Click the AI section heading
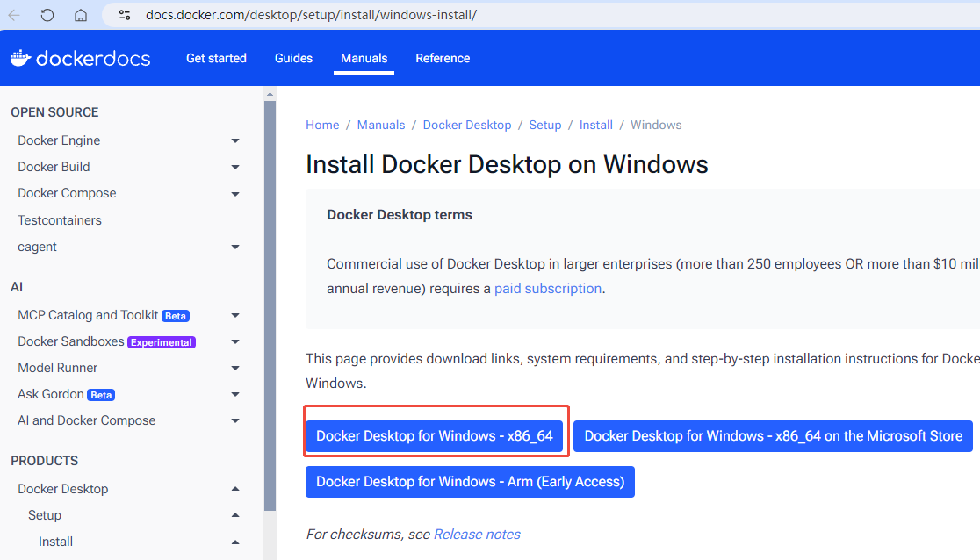980x560 pixels. click(17, 287)
